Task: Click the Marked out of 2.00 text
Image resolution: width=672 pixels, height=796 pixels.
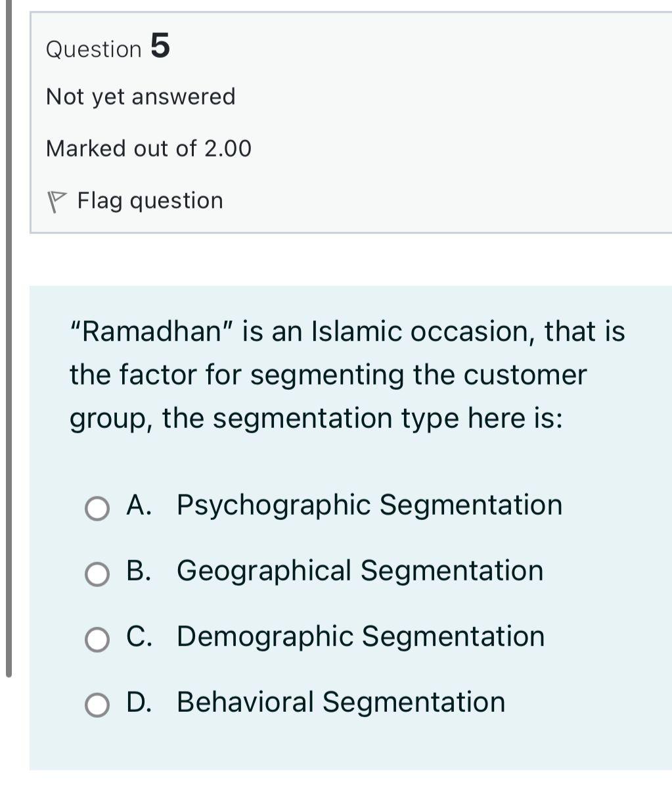Action: point(149,148)
